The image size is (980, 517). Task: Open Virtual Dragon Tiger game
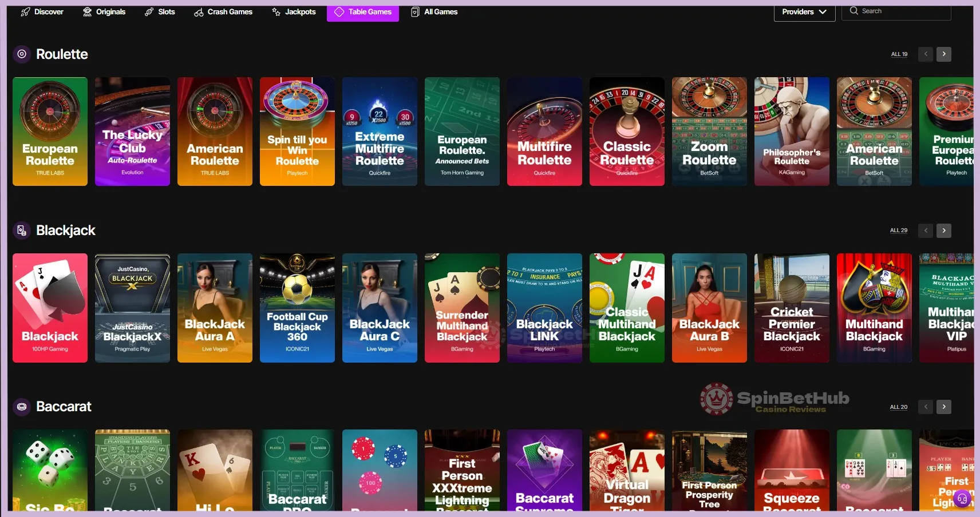click(x=627, y=470)
